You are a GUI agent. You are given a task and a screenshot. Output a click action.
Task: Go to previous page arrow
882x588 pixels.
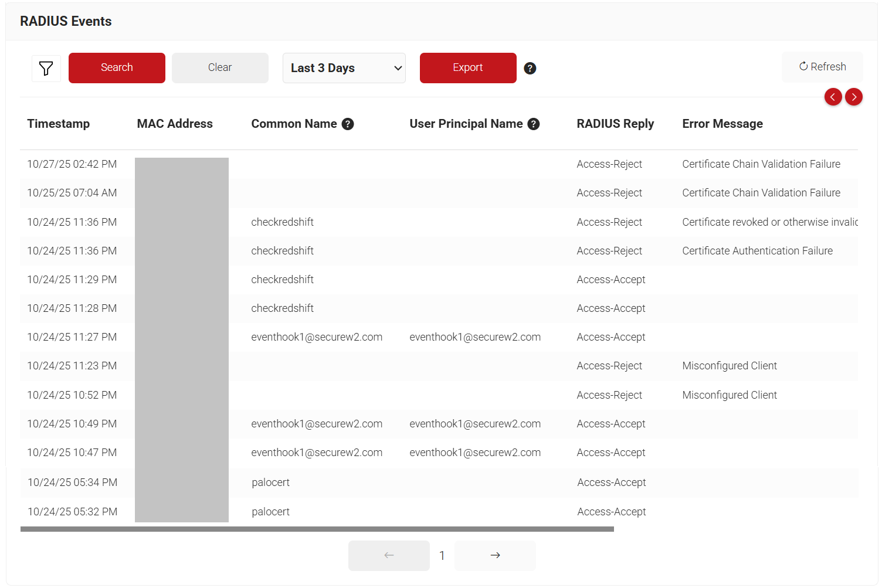click(x=389, y=555)
